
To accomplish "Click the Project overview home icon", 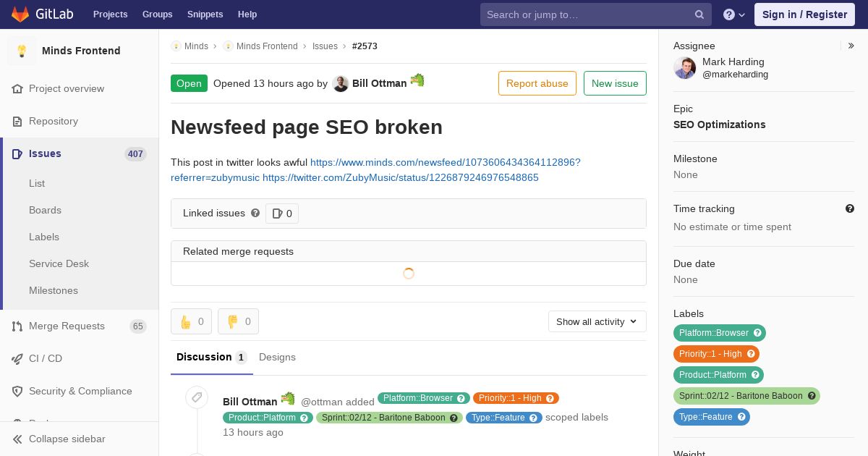I will (17, 88).
